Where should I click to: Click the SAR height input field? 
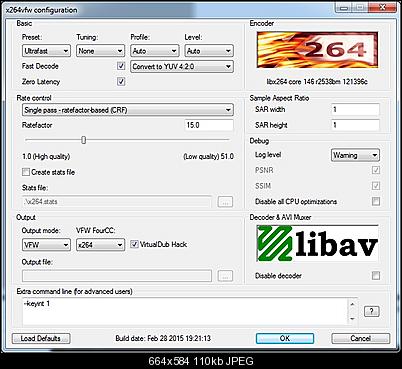(355, 125)
